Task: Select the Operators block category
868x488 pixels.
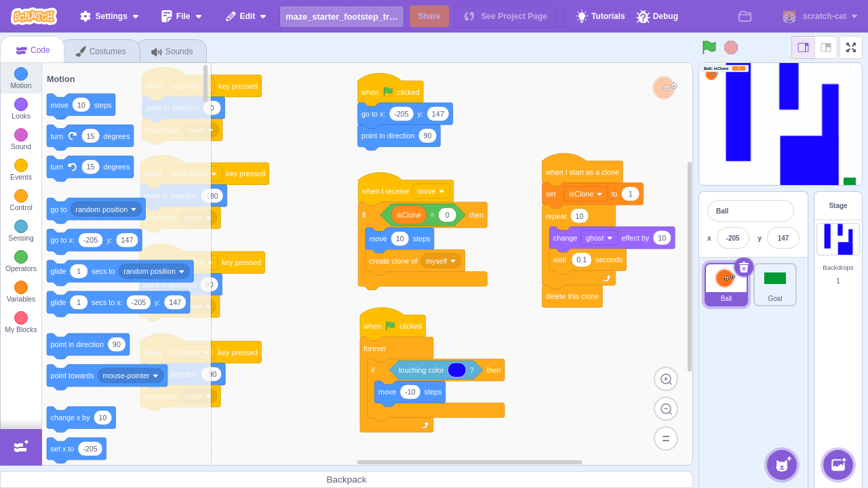Action: tap(21, 262)
